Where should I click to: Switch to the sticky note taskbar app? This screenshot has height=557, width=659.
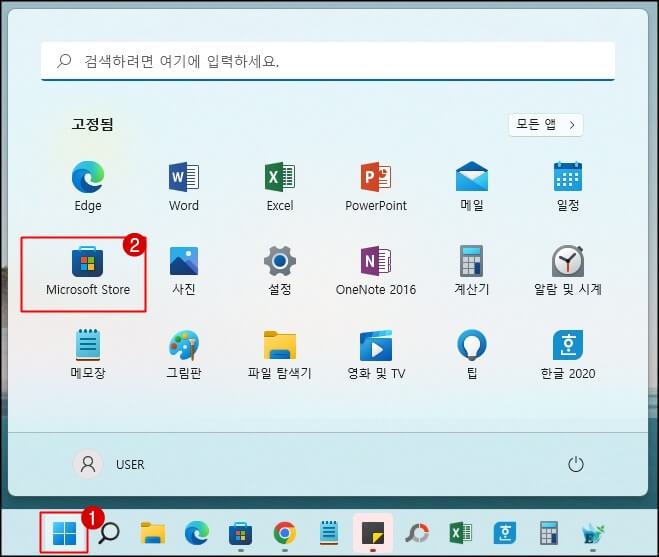373,533
